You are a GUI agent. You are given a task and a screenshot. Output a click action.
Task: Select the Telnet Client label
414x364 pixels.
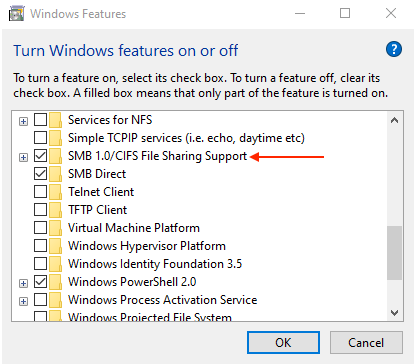tap(101, 192)
